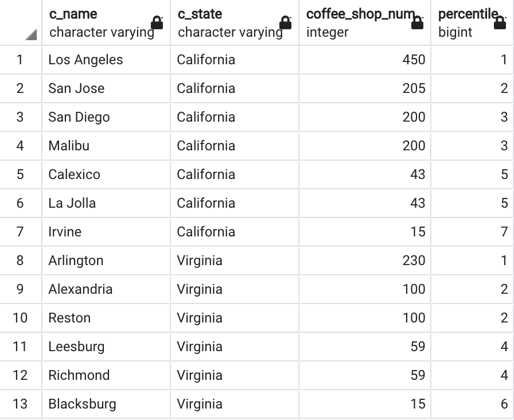Select the c_name column header

(x=106, y=22)
